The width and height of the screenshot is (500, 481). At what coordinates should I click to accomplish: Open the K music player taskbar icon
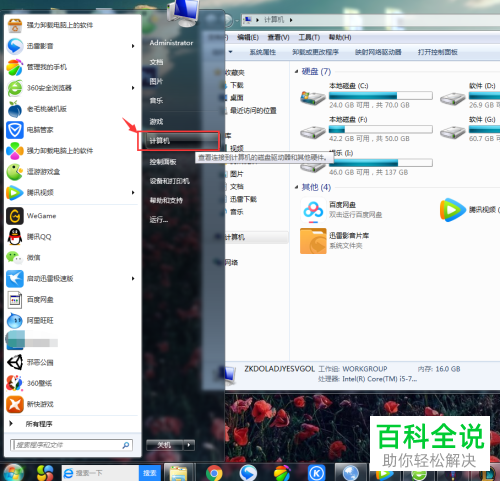click(x=316, y=473)
